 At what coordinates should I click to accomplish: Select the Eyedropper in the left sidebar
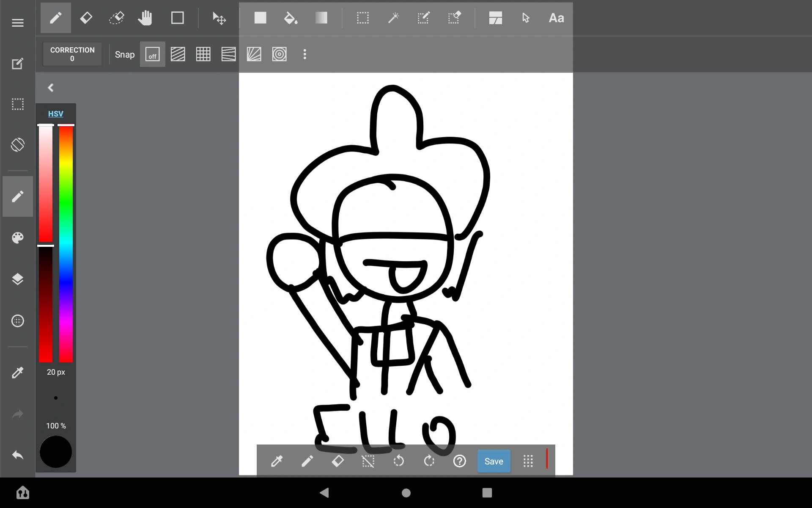click(17, 373)
